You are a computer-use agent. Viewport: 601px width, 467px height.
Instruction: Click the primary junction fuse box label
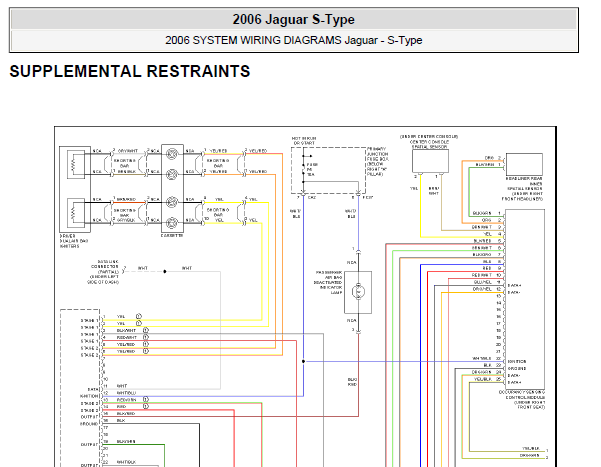click(378, 161)
